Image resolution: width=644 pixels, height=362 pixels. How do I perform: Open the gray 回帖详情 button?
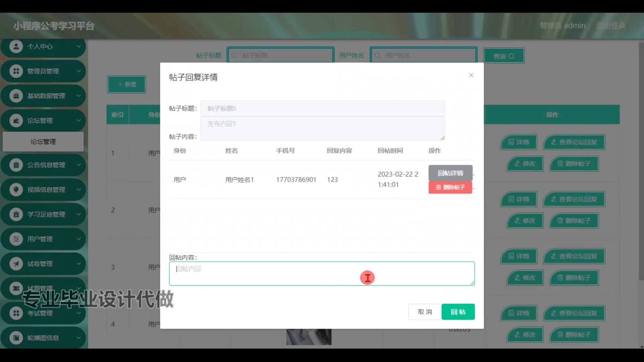[x=450, y=173]
